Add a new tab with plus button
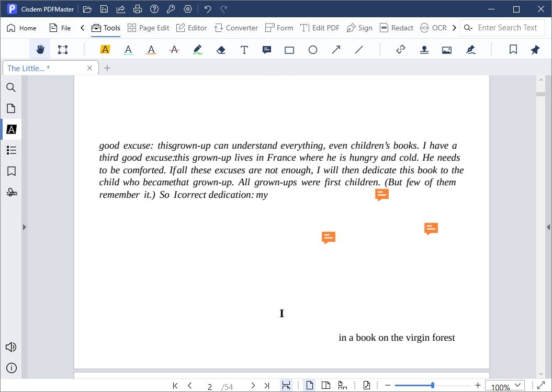 (107, 68)
